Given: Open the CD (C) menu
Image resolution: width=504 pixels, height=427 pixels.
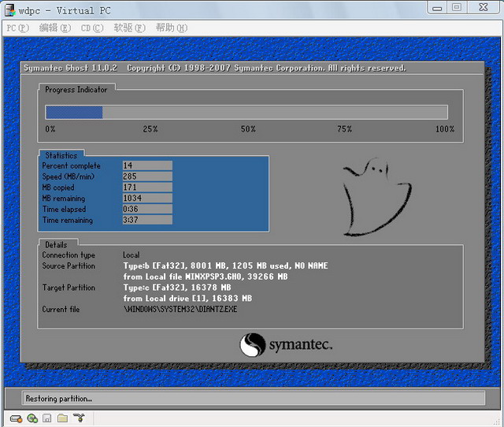Looking at the screenshot, I should pos(92,28).
